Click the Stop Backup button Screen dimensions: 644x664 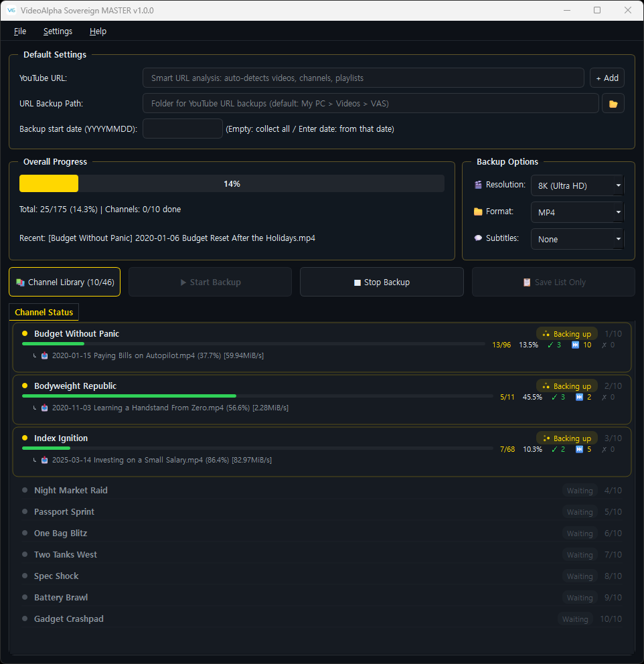point(382,282)
